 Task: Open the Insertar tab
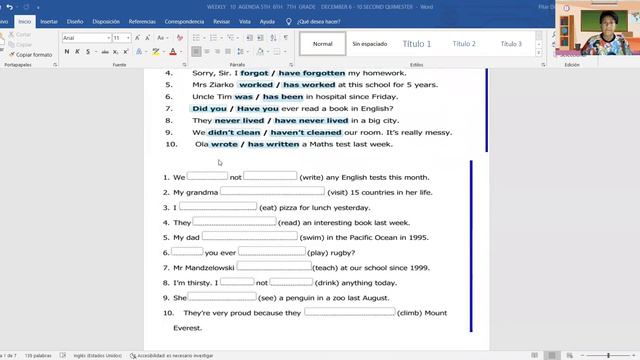click(49, 22)
